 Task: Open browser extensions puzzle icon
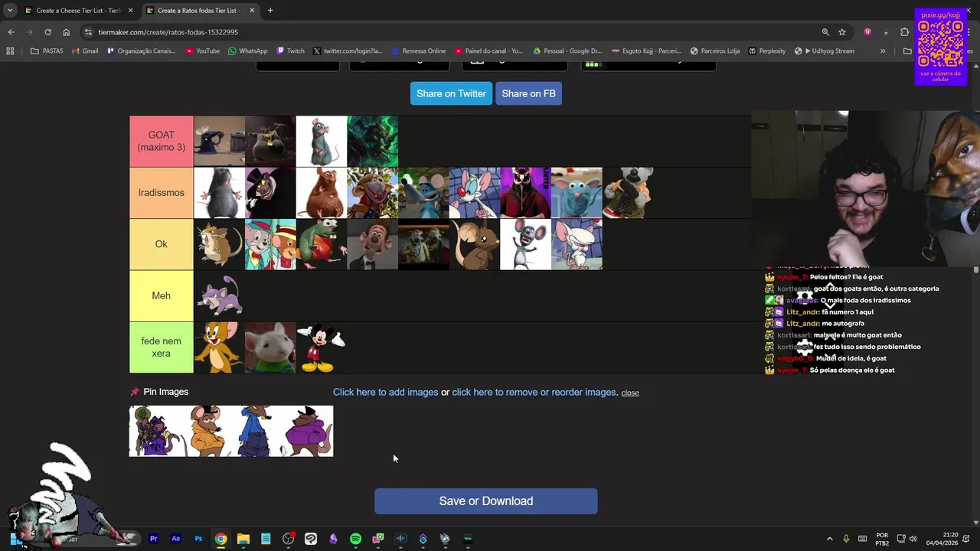(x=905, y=32)
